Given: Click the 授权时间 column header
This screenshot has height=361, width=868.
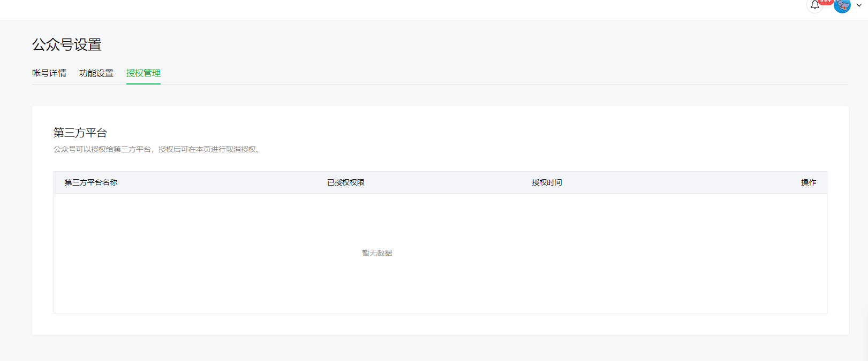Looking at the screenshot, I should [x=547, y=182].
